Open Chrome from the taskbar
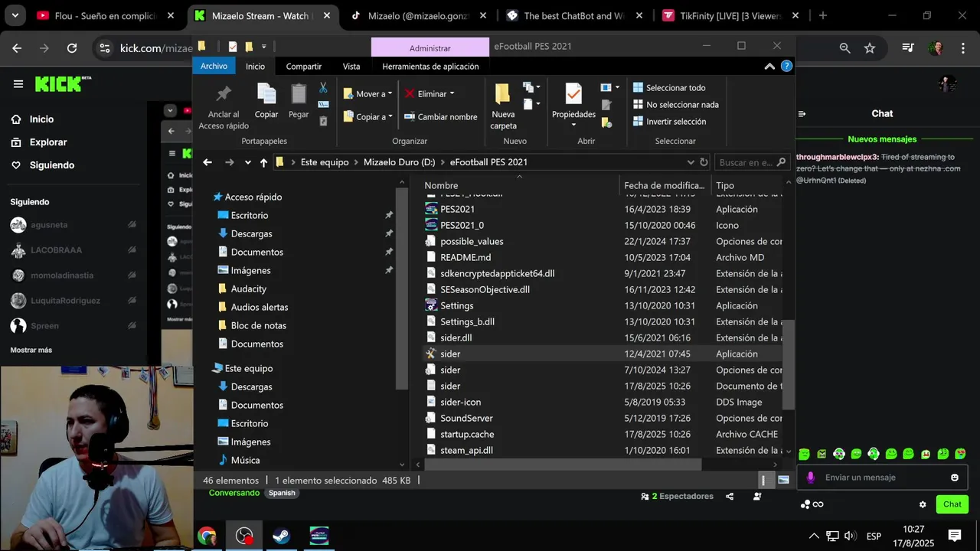The height and width of the screenshot is (551, 980). pyautogui.click(x=207, y=536)
